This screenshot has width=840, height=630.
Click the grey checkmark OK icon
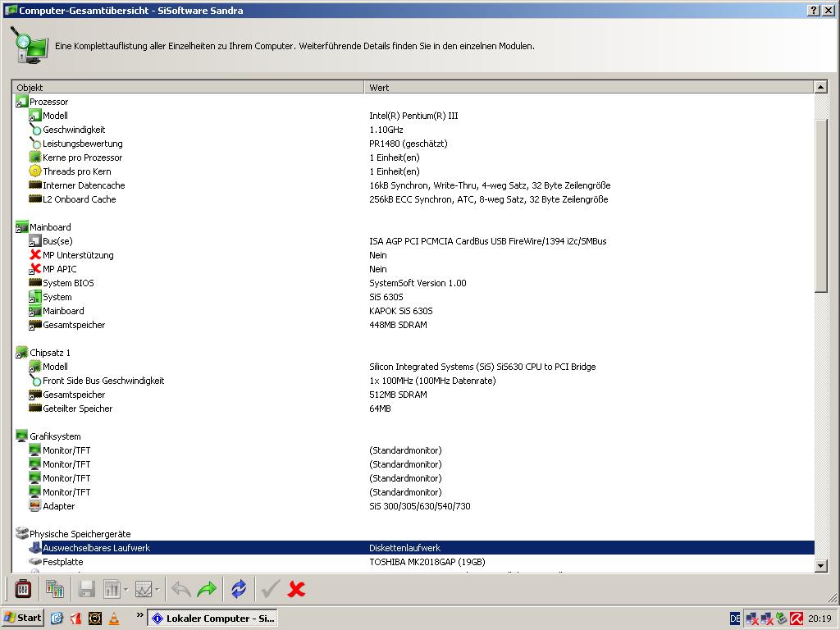pyautogui.click(x=270, y=589)
